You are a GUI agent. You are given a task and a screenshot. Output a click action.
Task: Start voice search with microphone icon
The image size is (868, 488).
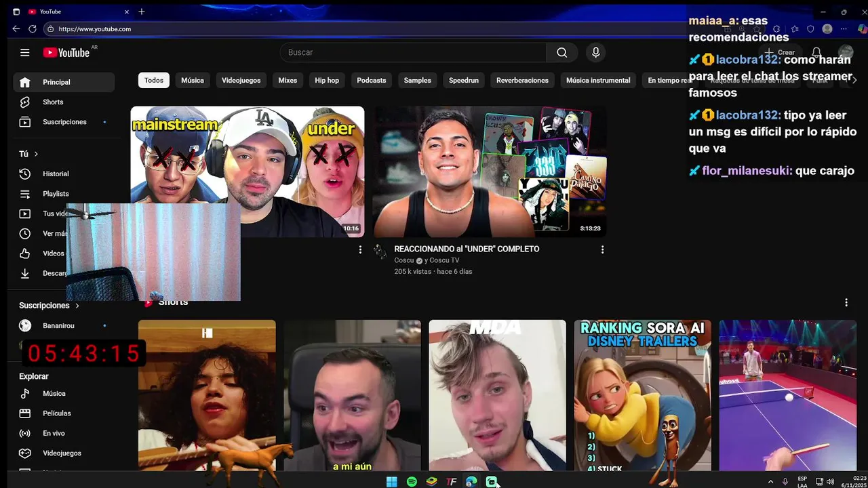(x=595, y=52)
